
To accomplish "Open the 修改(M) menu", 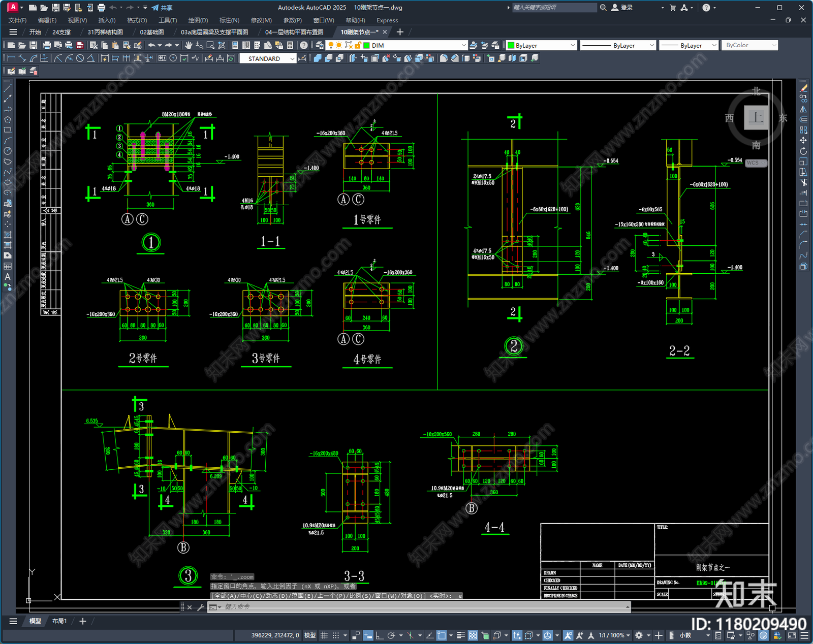I will [261, 20].
